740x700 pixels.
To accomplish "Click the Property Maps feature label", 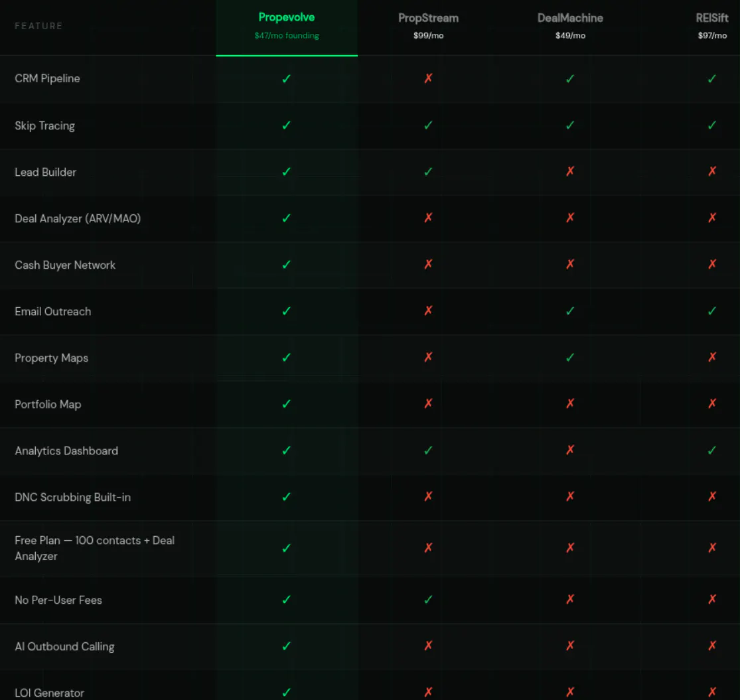I will (x=52, y=358).
